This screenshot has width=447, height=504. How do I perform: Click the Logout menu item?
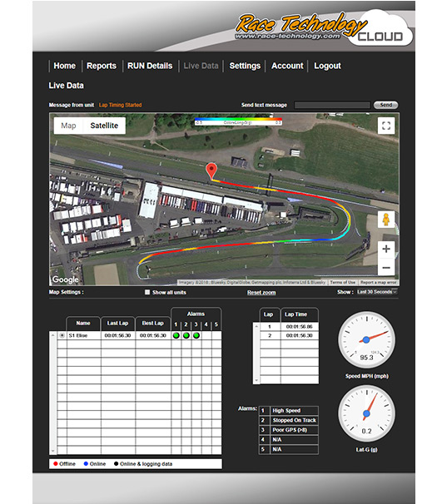327,66
